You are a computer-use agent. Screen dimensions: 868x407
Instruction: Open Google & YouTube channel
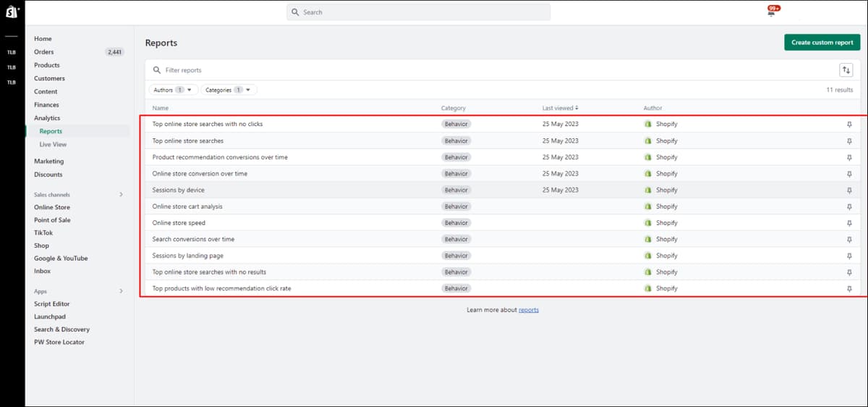(x=61, y=259)
